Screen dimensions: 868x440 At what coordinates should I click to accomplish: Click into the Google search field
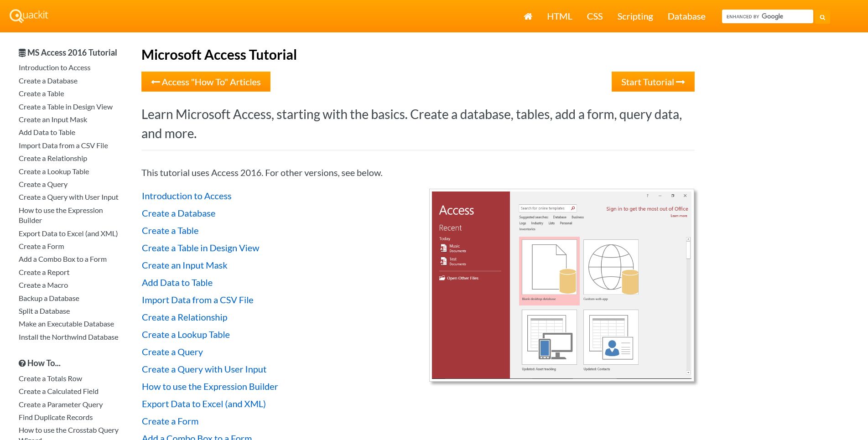766,16
